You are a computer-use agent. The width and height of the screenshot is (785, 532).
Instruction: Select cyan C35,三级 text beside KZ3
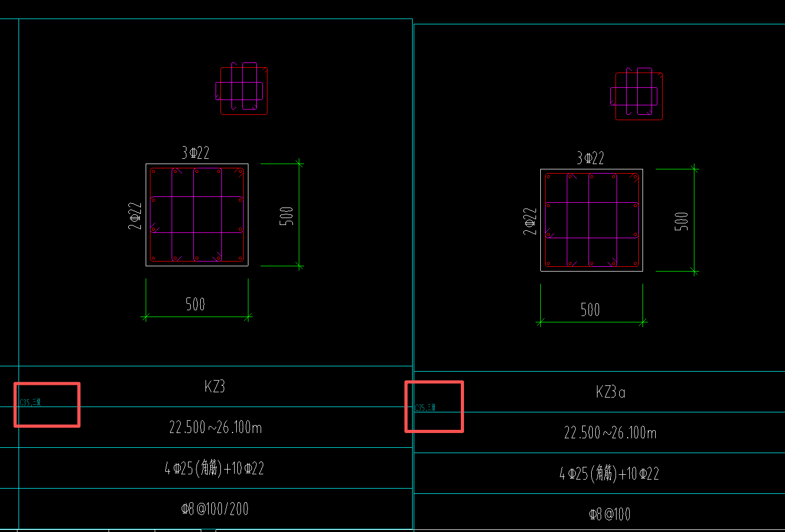[30, 402]
